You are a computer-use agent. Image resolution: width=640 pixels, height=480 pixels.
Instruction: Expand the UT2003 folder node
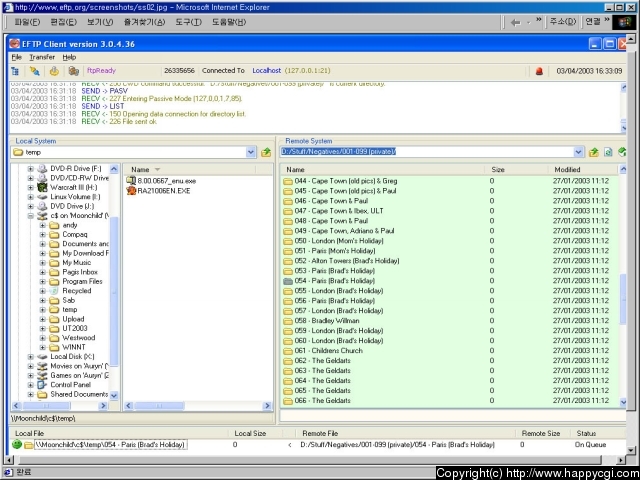coord(43,328)
